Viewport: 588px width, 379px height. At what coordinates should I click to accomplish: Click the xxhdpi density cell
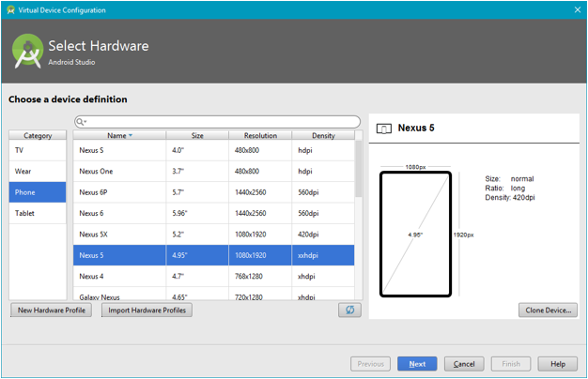323,255
